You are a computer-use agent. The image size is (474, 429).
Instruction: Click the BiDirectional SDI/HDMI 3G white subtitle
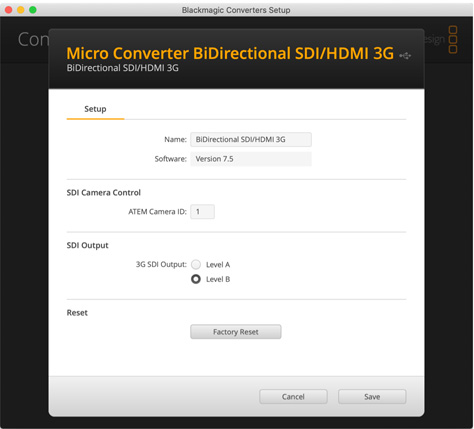click(123, 68)
